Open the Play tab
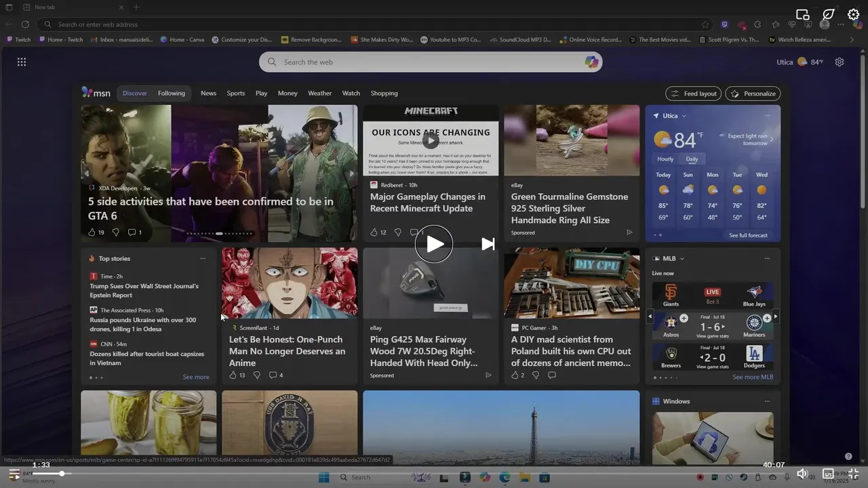 tap(261, 94)
